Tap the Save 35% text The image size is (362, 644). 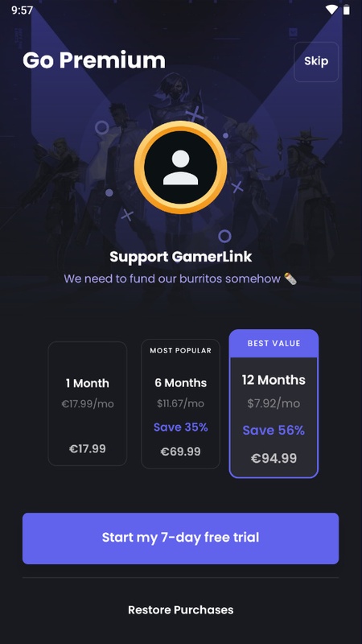(180, 427)
